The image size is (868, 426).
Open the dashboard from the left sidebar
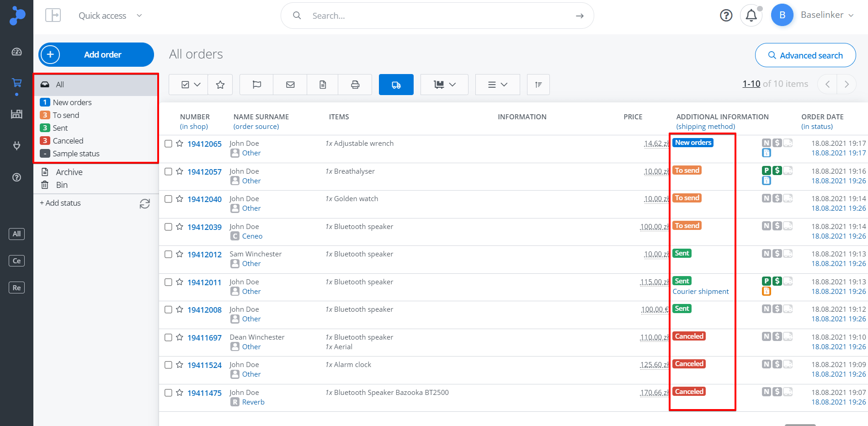click(16, 52)
